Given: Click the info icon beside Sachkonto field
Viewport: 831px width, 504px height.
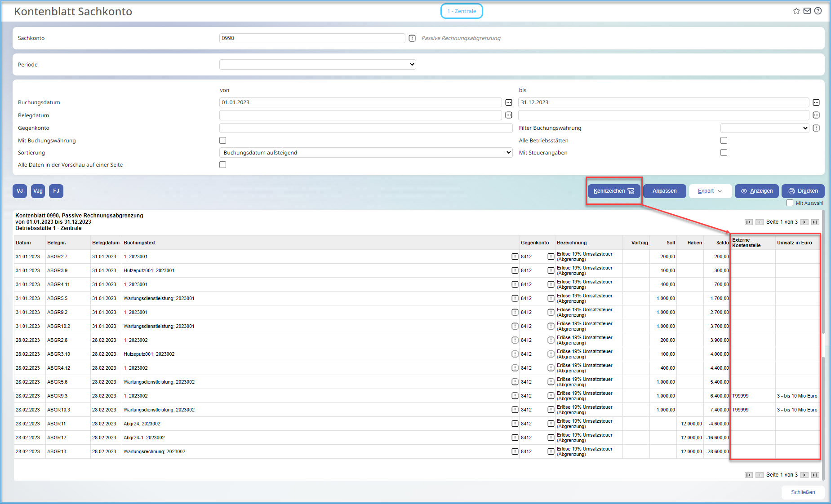Looking at the screenshot, I should tap(412, 38).
